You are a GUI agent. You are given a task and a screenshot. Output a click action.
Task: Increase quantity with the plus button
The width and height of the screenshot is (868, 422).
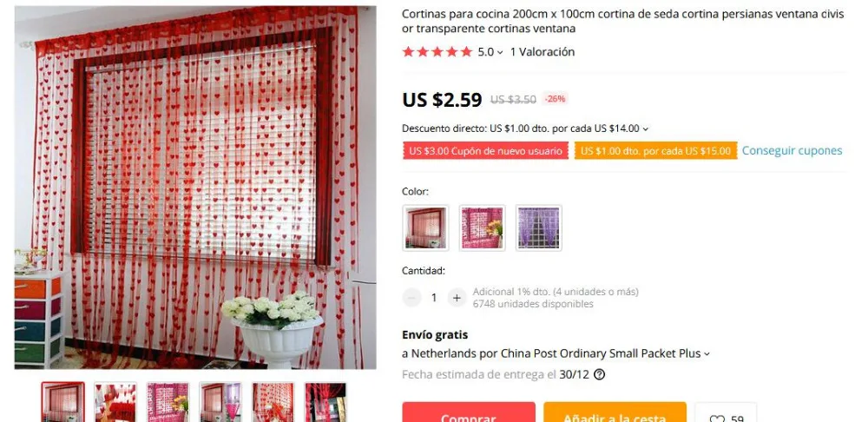pyautogui.click(x=457, y=297)
